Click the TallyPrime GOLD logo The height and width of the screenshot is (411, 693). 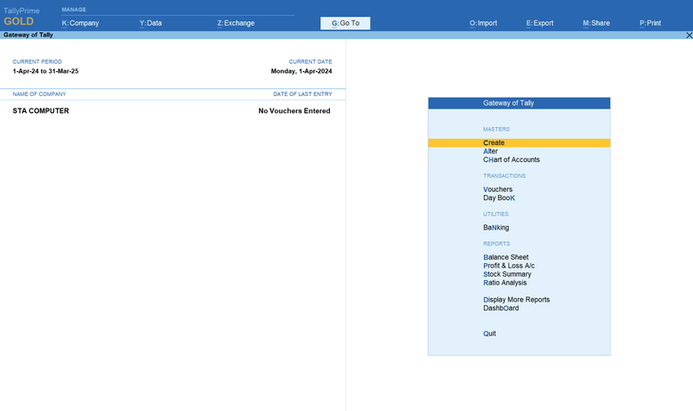21,16
